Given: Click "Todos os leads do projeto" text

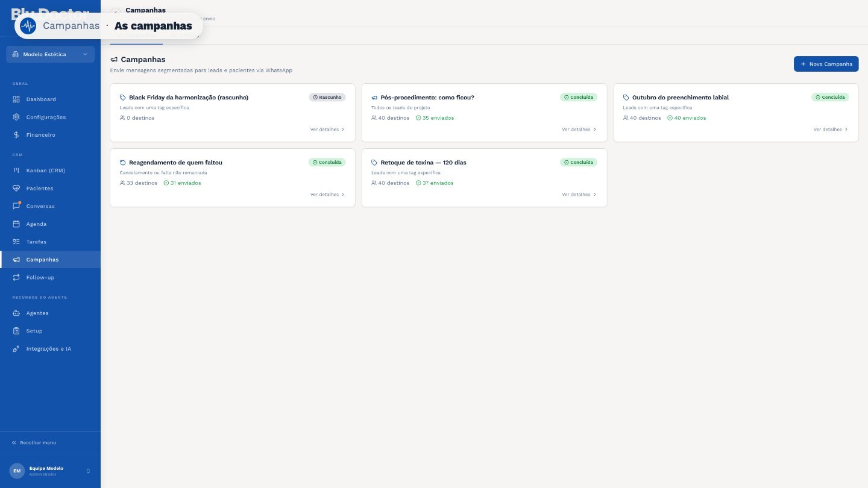Looking at the screenshot, I should (x=401, y=108).
